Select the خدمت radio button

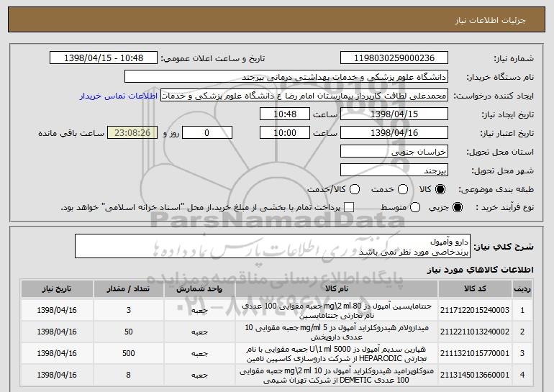403,189
